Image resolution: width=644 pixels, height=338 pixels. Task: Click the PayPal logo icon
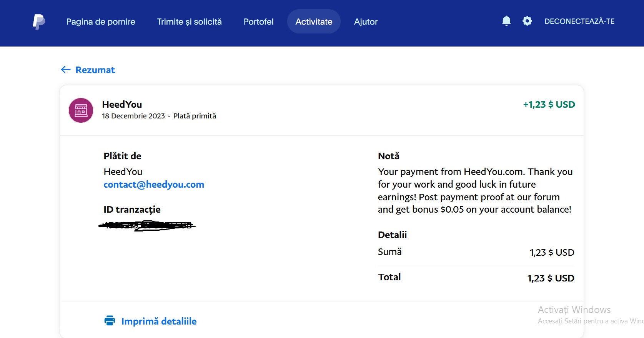click(39, 22)
